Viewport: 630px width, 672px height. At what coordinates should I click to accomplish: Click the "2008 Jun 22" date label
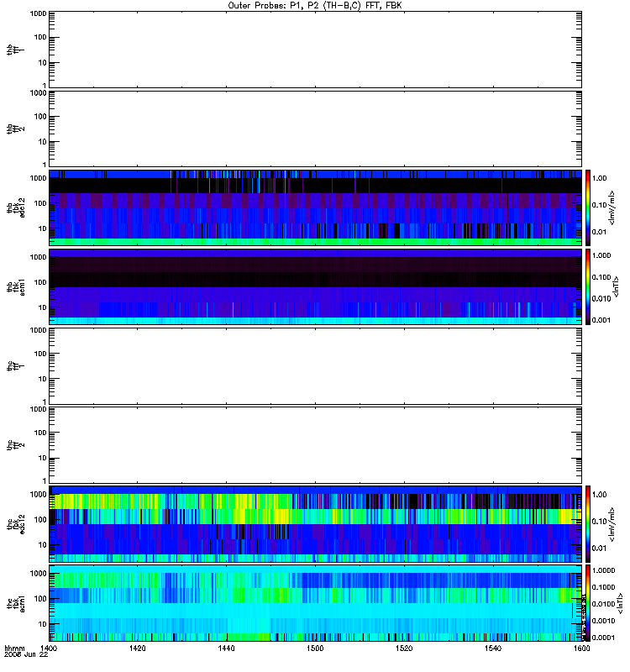tap(26, 654)
